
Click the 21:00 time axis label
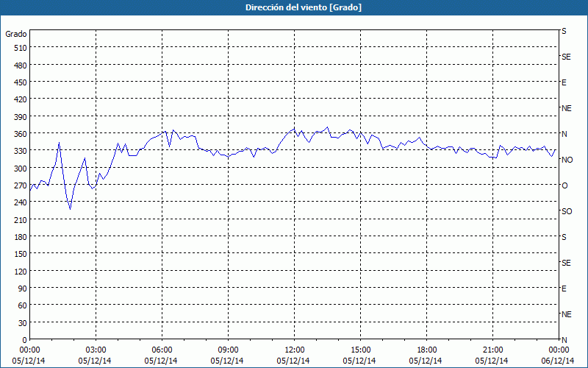tap(492, 350)
